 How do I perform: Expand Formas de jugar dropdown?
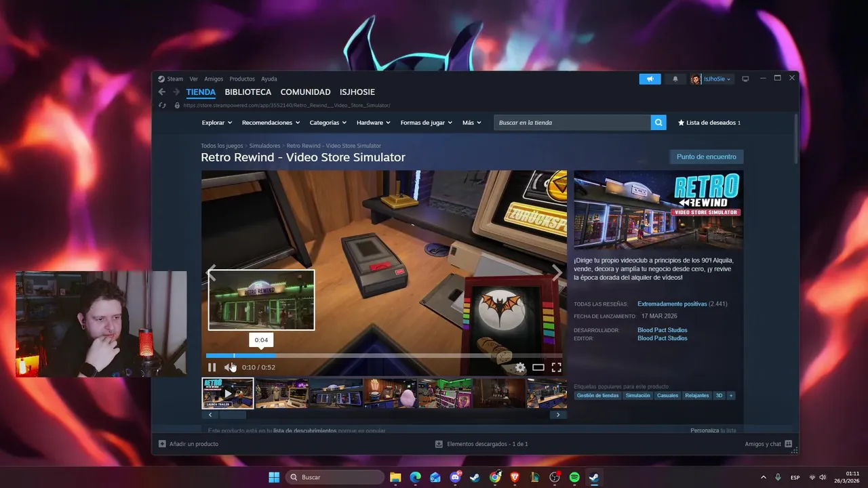[427, 123]
